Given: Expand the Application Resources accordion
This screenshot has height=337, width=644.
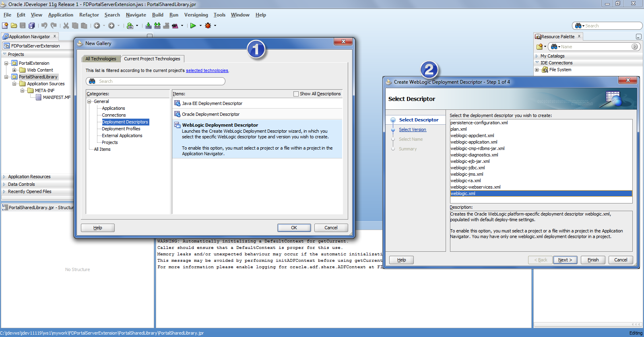Looking at the screenshot, I should point(4,177).
